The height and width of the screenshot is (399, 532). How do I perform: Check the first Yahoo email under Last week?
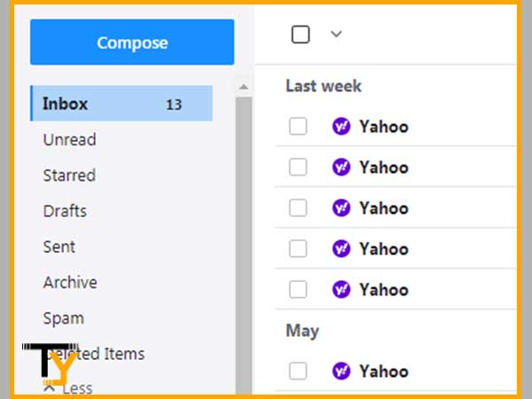click(x=298, y=126)
